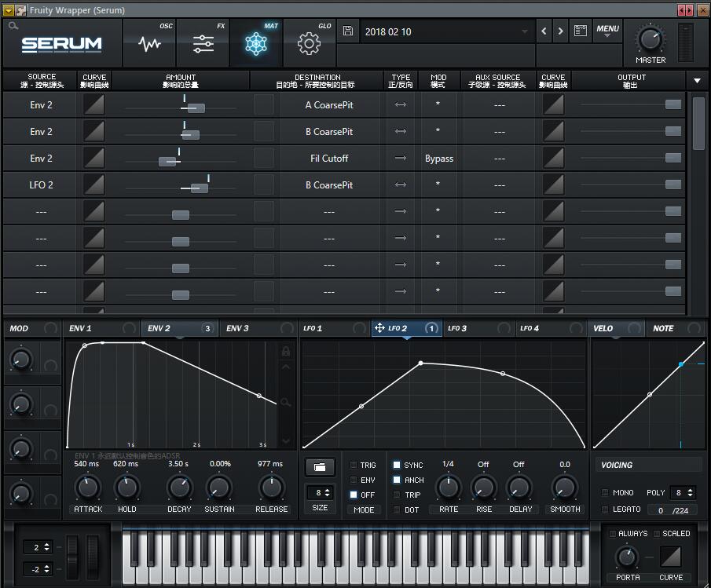Open the MENU dropdown
Viewport: 711px width, 588px height.
tap(607, 31)
